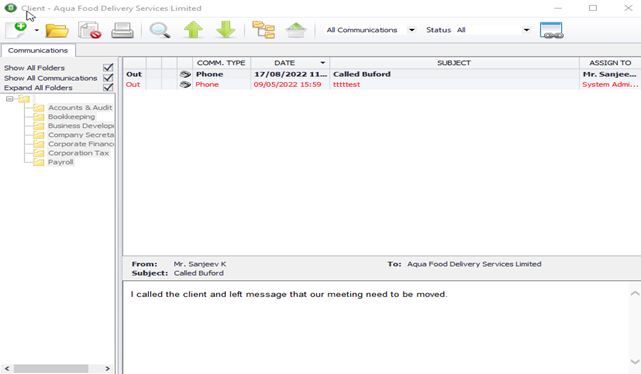Select the Accounts & Audit folder
The height and width of the screenshot is (374, 641).
coord(80,107)
